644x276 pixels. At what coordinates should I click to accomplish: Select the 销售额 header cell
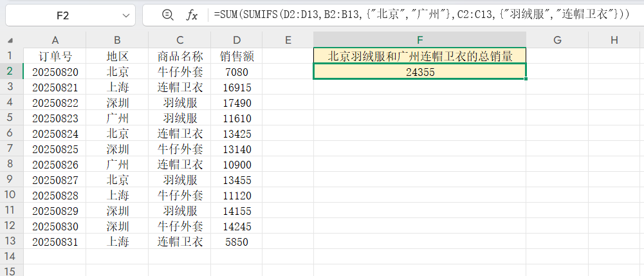tap(237, 56)
